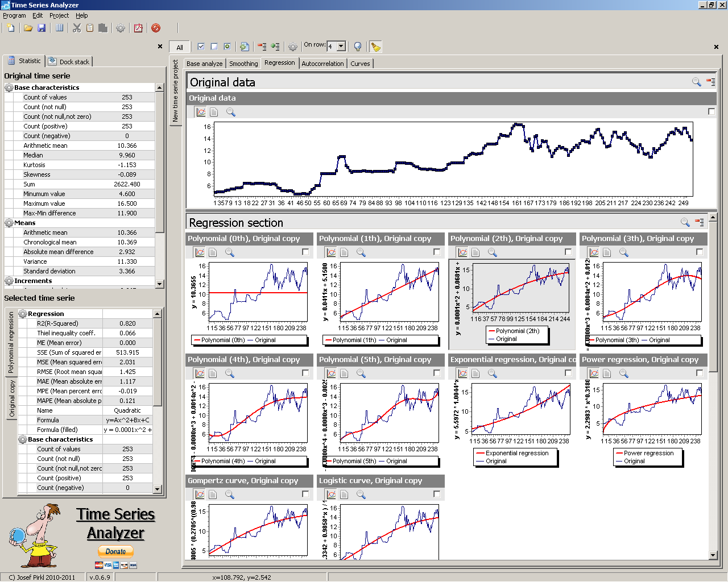Open the Project menu
This screenshot has height=582, width=728.
(59, 15)
